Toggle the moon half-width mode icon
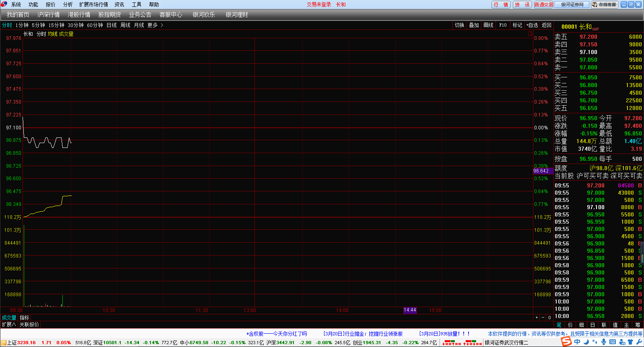644x347 pixels. [x=586, y=342]
